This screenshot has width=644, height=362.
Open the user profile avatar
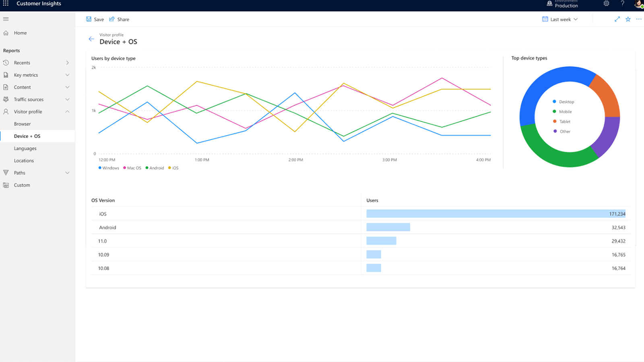coord(639,4)
